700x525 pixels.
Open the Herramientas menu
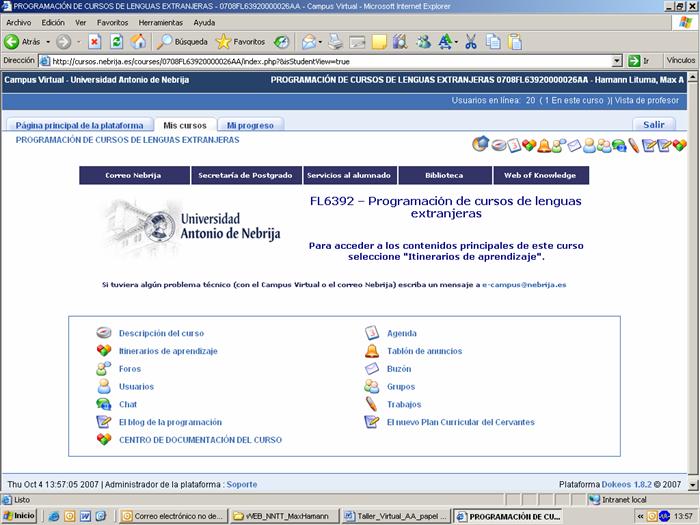point(161,22)
